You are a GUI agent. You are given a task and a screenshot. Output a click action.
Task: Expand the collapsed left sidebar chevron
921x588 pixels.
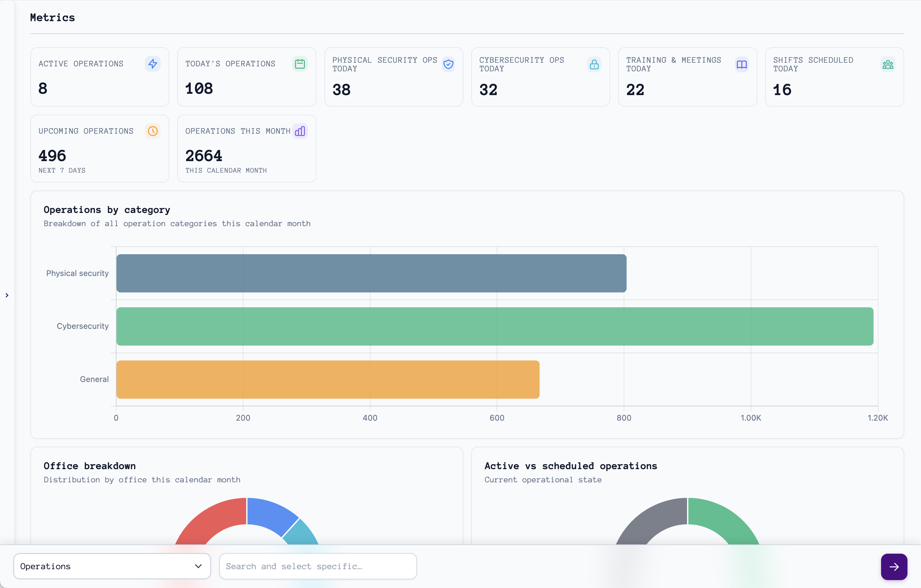(x=7, y=295)
